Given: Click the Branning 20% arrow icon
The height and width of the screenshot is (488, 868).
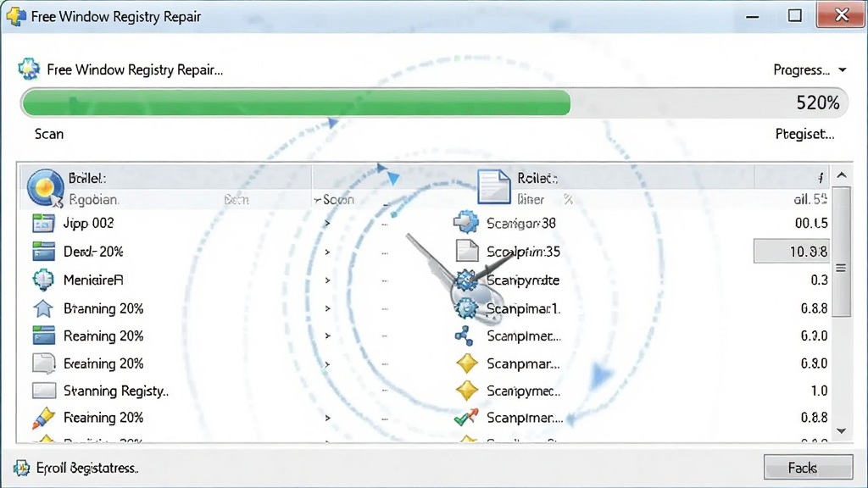Looking at the screenshot, I should pos(43,308).
